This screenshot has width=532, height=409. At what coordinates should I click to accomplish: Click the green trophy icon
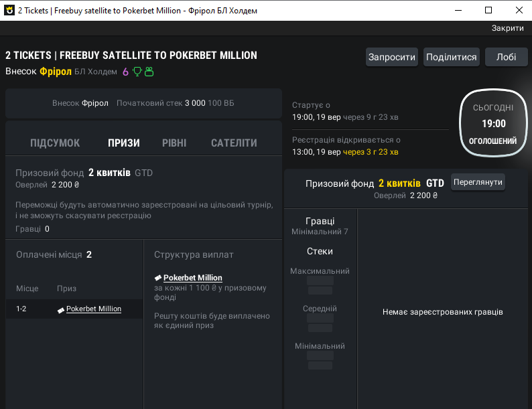137,72
